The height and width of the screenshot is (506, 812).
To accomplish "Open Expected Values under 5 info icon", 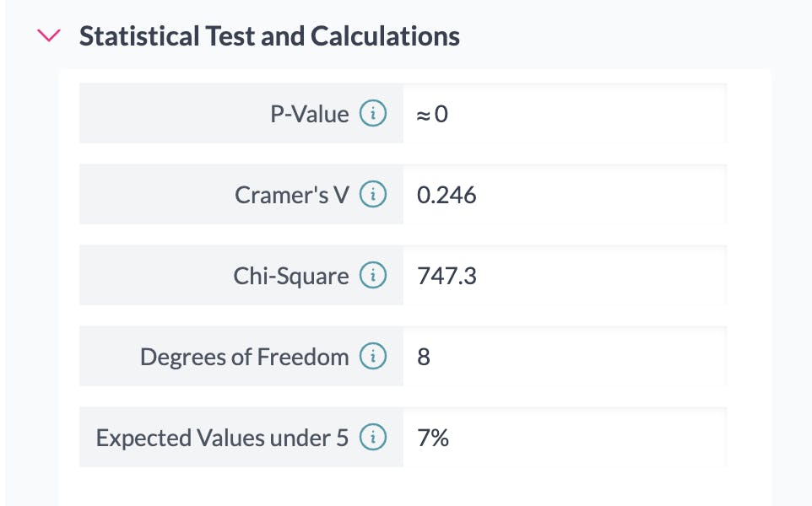I will pos(373,438).
